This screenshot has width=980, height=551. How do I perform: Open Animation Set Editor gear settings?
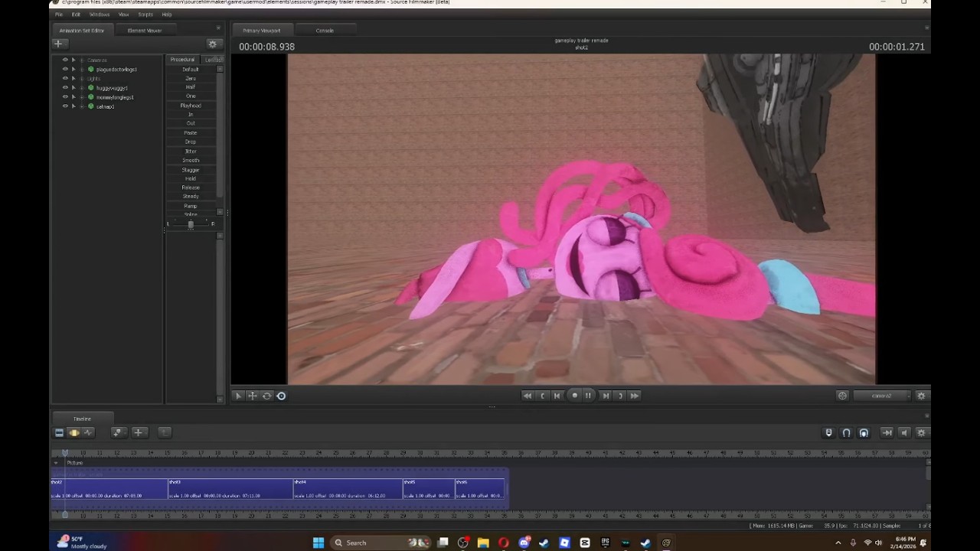tap(213, 44)
